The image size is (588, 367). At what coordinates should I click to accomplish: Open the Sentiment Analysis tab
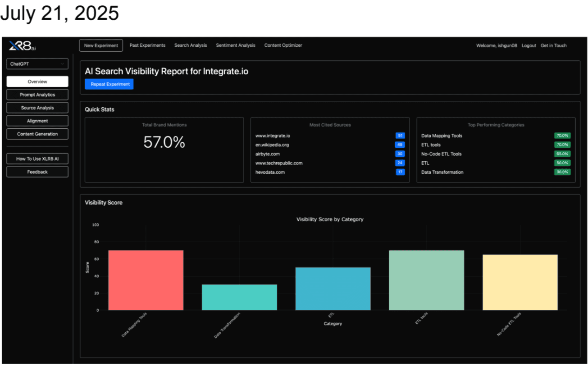click(x=236, y=45)
